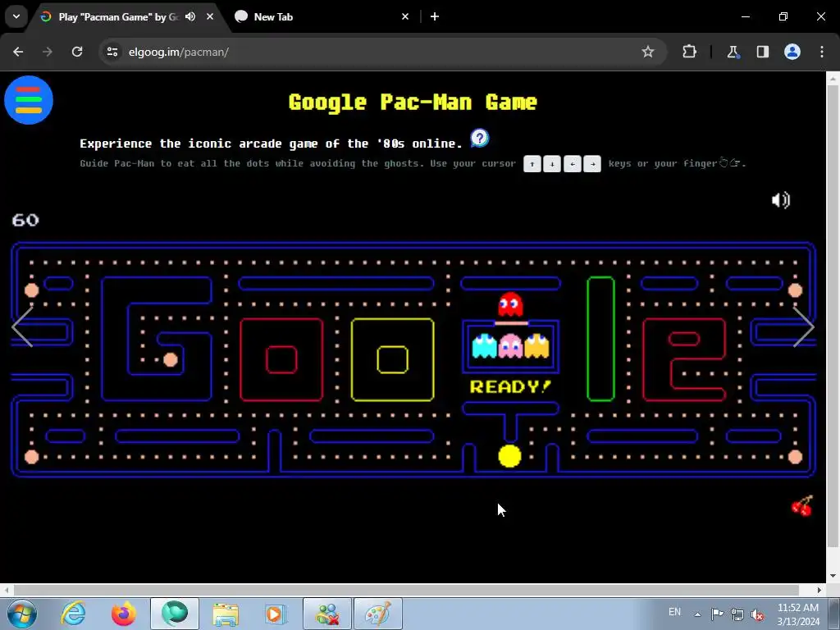
Task: Click the red ghost above the pen
Action: click(x=510, y=304)
